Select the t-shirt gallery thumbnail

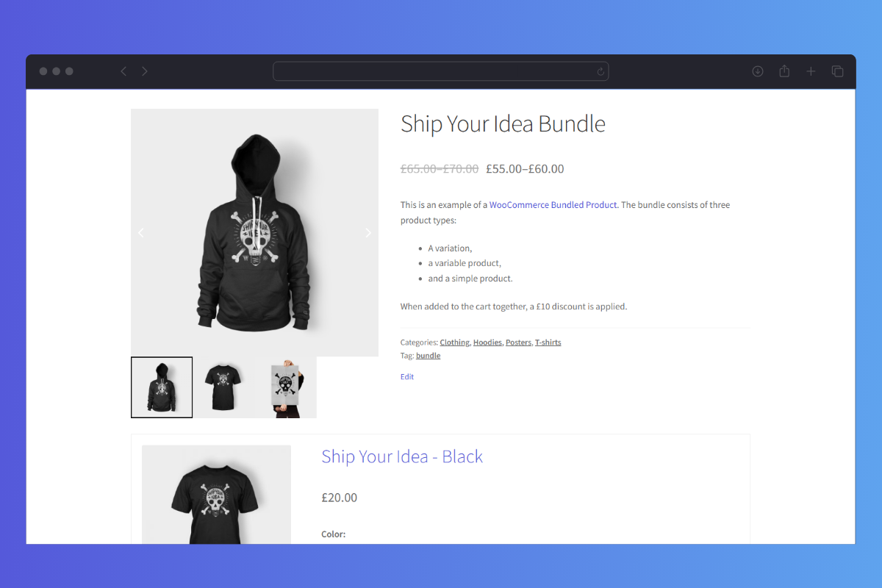pyautogui.click(x=223, y=387)
